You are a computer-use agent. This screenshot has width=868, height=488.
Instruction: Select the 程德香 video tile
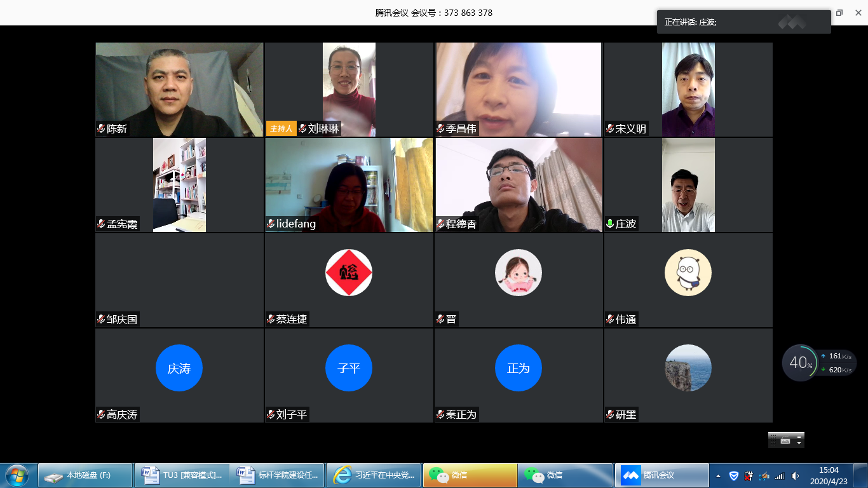coord(519,184)
